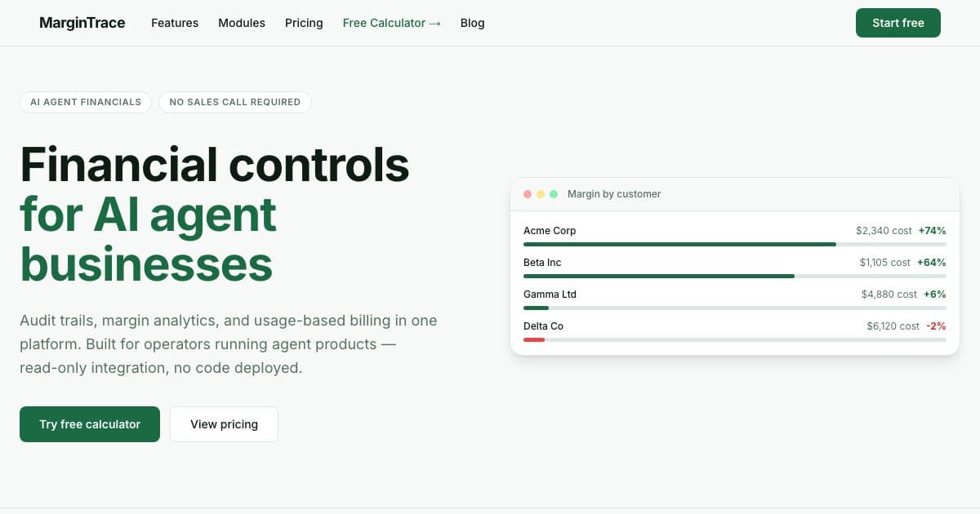Open the Modules nav item
Image resolution: width=980 pixels, height=514 pixels.
242,23
